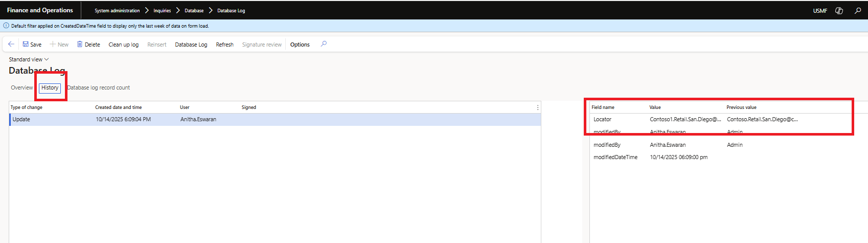Click the Save floppy disk icon
Image resolution: width=868 pixels, height=243 pixels.
[x=26, y=45]
